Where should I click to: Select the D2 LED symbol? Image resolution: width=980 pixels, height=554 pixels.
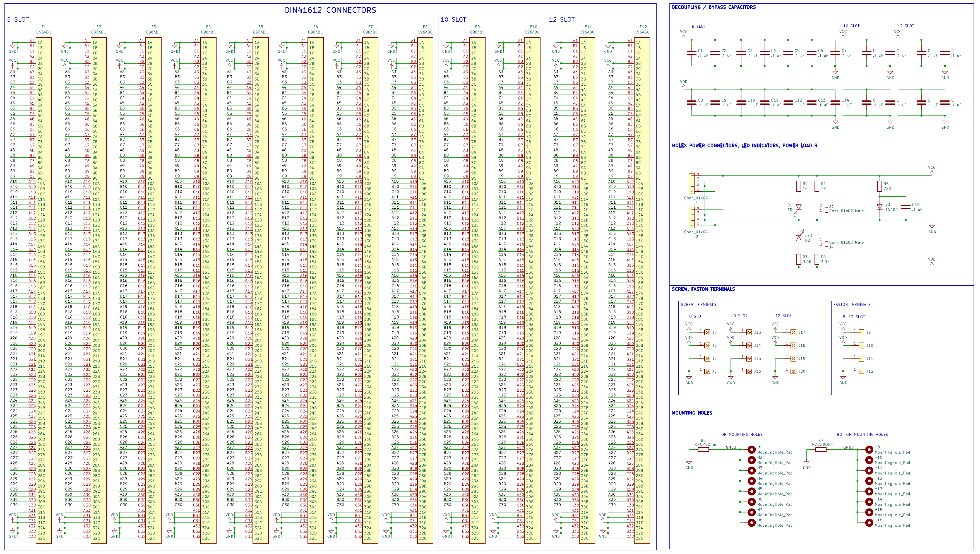click(798, 238)
